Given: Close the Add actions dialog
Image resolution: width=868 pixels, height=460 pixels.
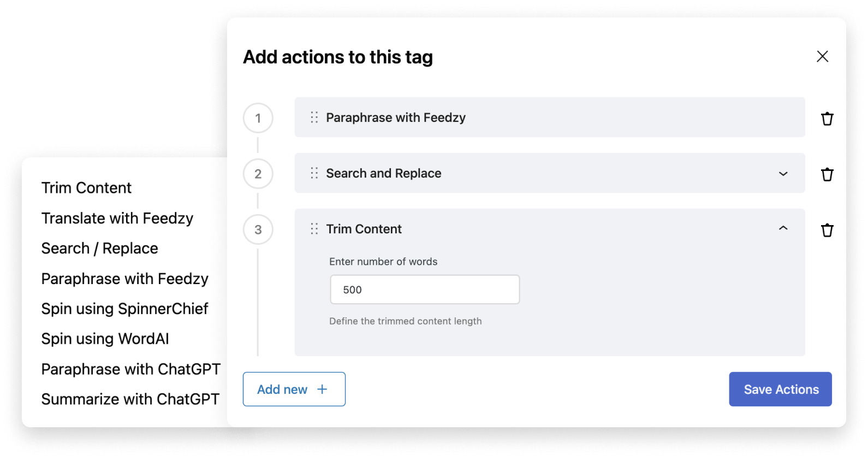Looking at the screenshot, I should [823, 56].
